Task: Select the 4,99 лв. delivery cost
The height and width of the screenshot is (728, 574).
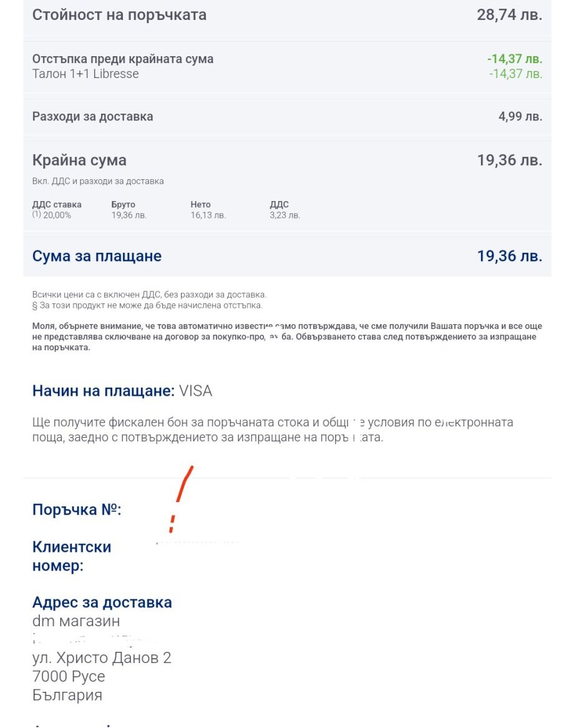Action: point(520,117)
